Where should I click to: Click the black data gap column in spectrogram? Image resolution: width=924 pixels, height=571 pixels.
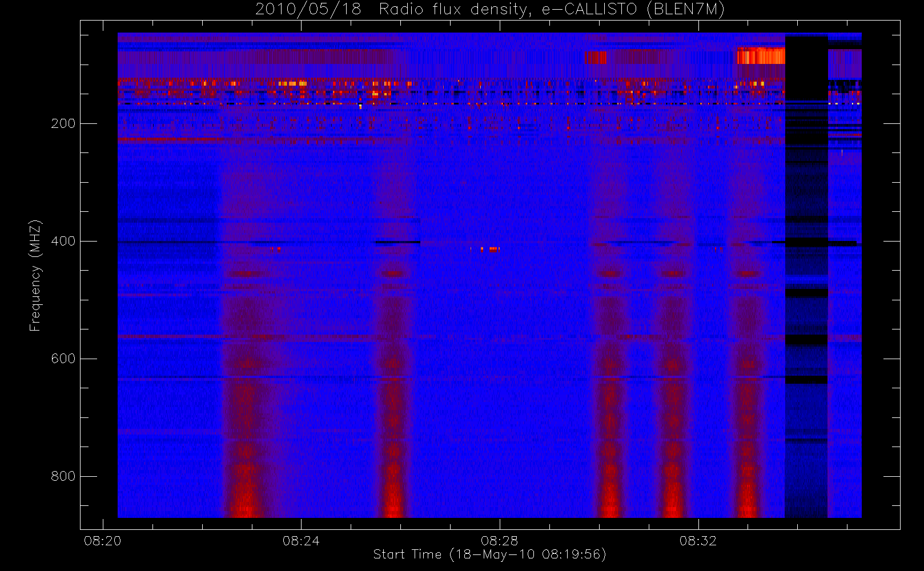pyautogui.click(x=806, y=276)
